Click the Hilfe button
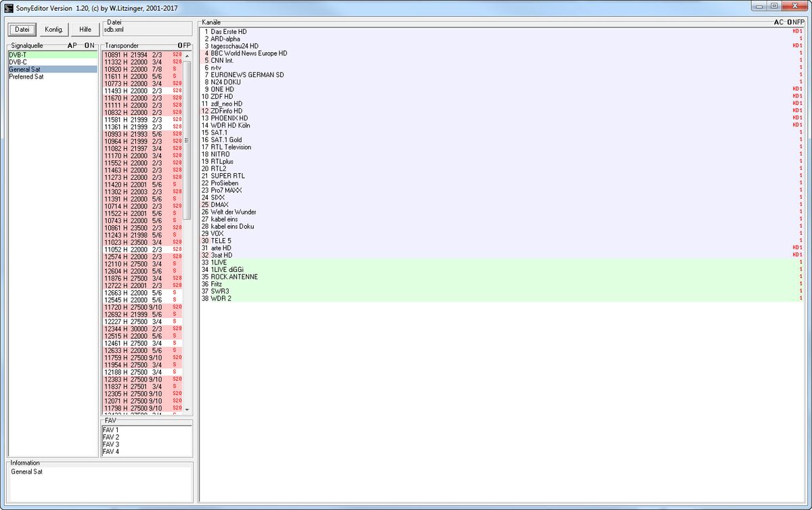The height and width of the screenshot is (510, 812). (85, 29)
